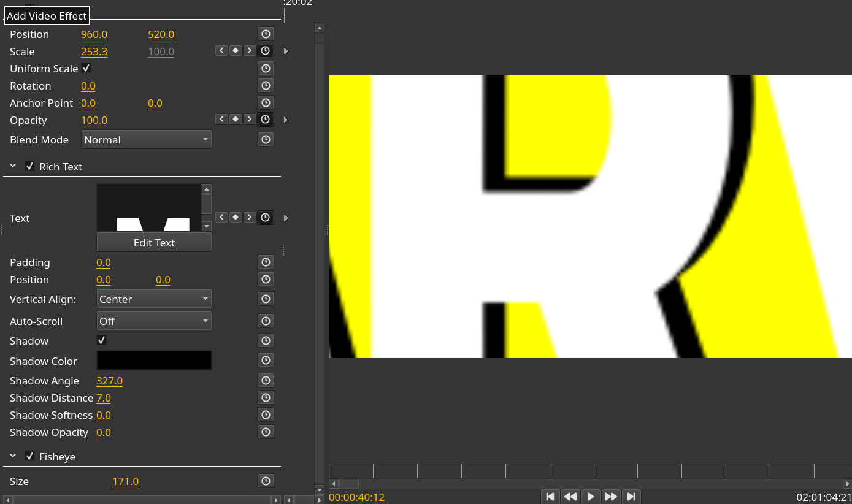Viewport: 852px width, 504px height.
Task: Go to next Text keyframe
Action: coord(250,218)
